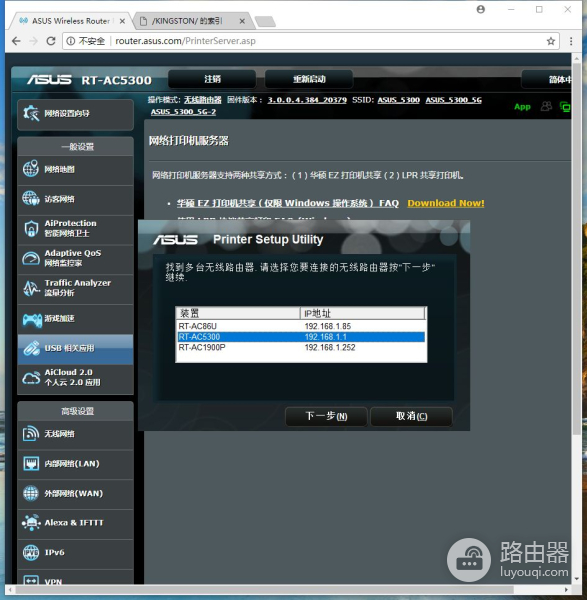Viewport: 587px width, 600px height.
Task: Close the ASUS Wireless Router tab
Action: tap(122, 21)
